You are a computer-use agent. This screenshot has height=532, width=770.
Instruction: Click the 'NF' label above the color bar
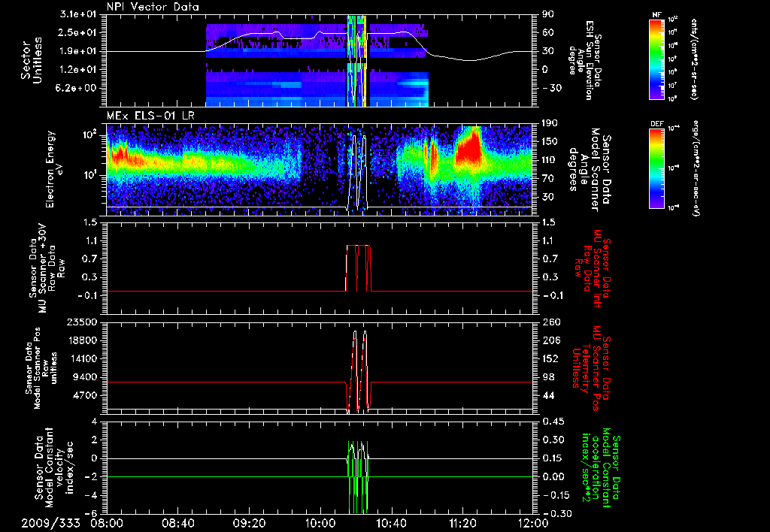click(656, 15)
